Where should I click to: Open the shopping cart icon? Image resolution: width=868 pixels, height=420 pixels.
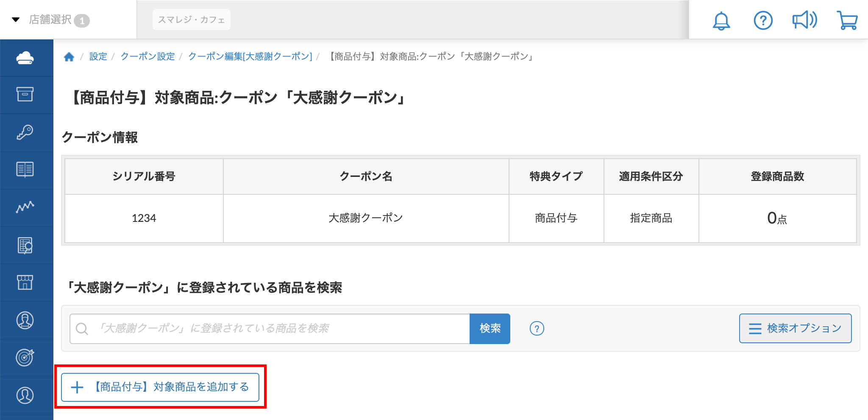[x=847, y=20]
